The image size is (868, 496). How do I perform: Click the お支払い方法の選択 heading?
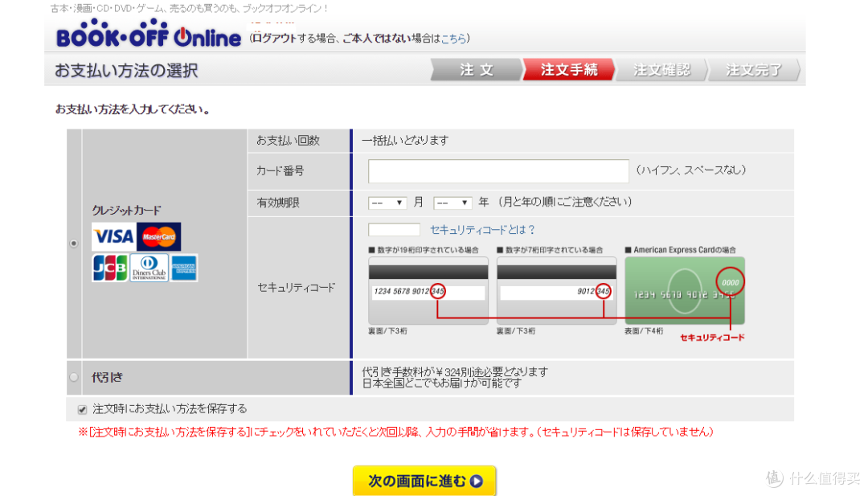coord(126,71)
